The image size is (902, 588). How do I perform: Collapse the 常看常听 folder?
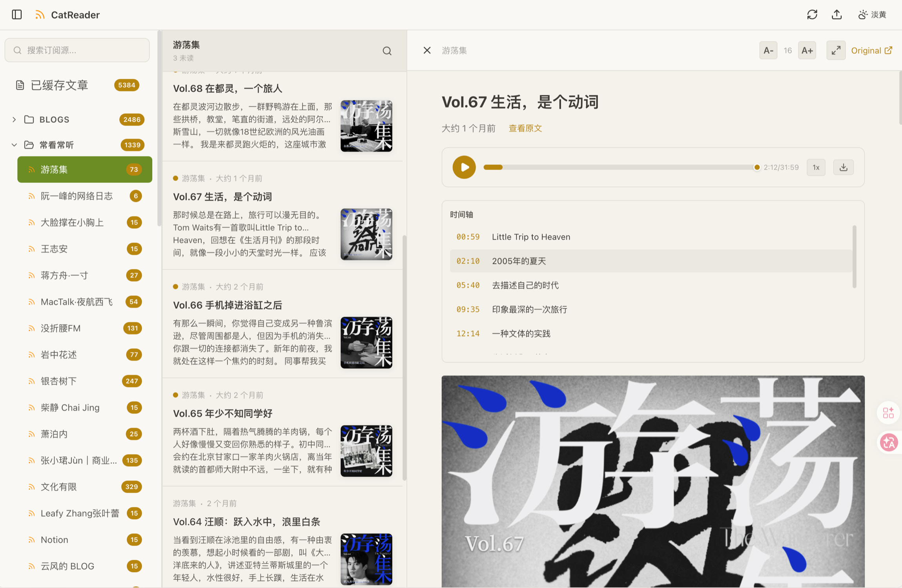point(14,145)
